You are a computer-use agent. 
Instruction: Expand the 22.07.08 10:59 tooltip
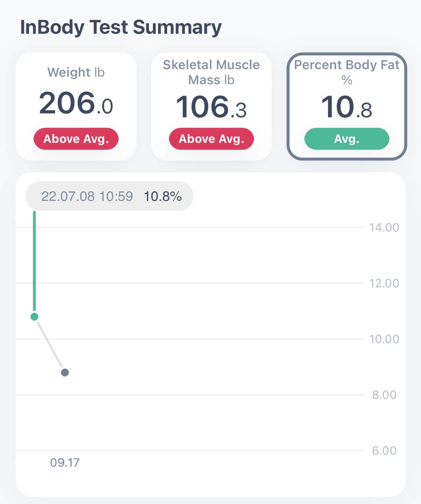[x=109, y=196]
